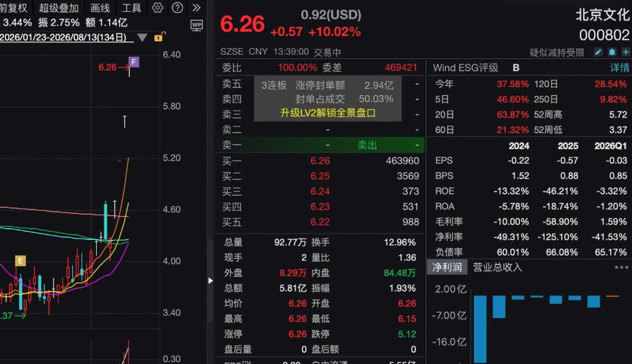The width and height of the screenshot is (632, 364).
Task: Toggle the bell alert icon
Action: point(612,52)
